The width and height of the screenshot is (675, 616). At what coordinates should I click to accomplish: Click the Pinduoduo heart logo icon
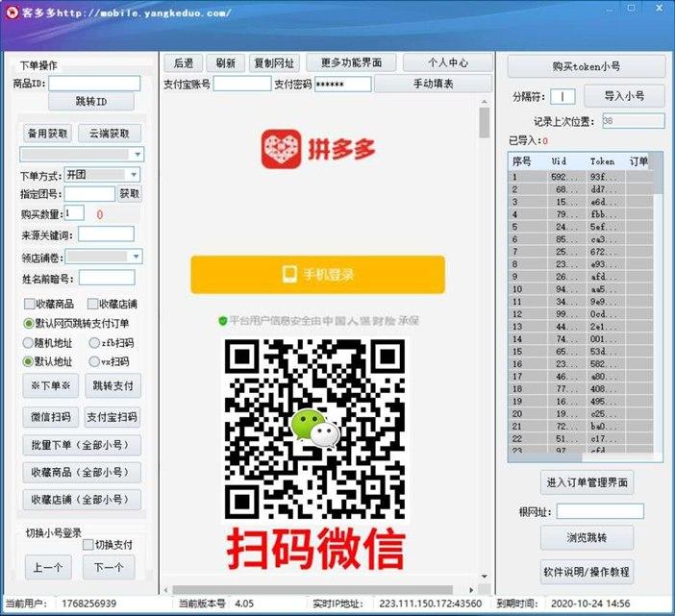[281, 149]
